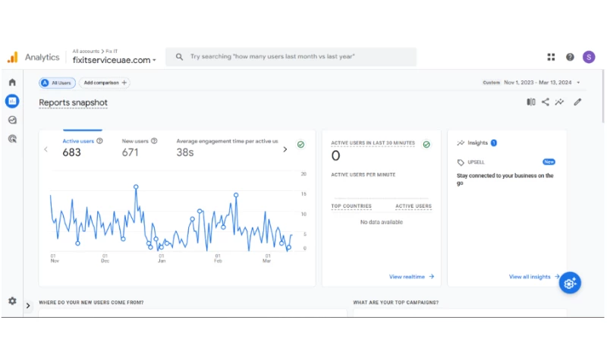607x364 pixels.
Task: Open the Advertising icon in sidebar
Action: [12, 139]
